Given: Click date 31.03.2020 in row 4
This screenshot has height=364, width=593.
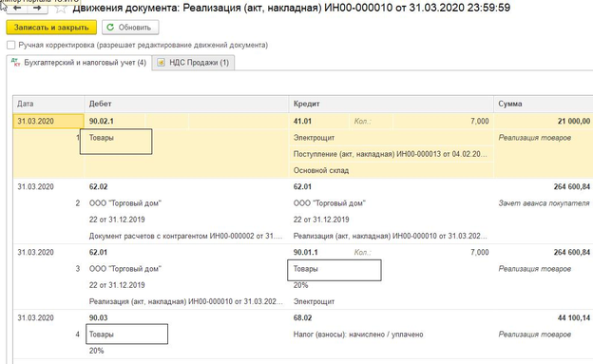Looking at the screenshot, I should 35,317.
